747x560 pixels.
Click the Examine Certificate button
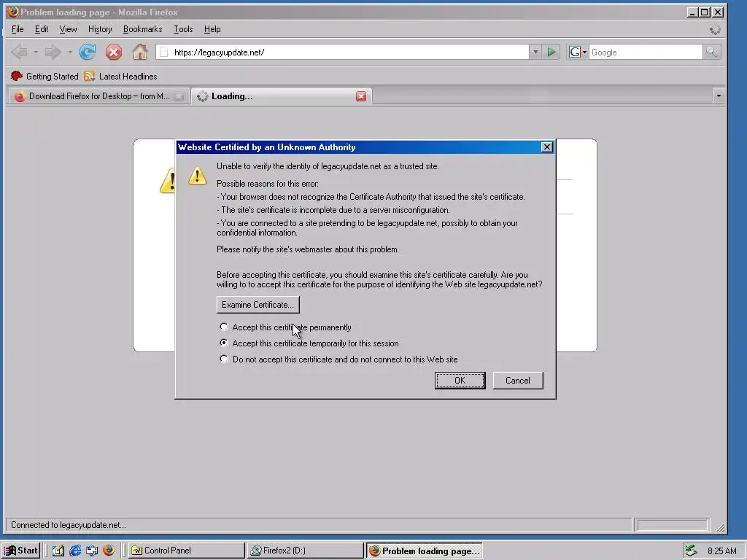tap(258, 305)
